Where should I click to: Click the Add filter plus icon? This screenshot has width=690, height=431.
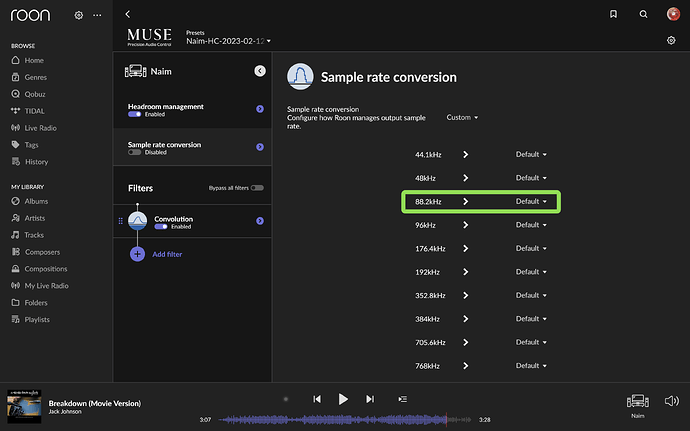click(x=137, y=254)
